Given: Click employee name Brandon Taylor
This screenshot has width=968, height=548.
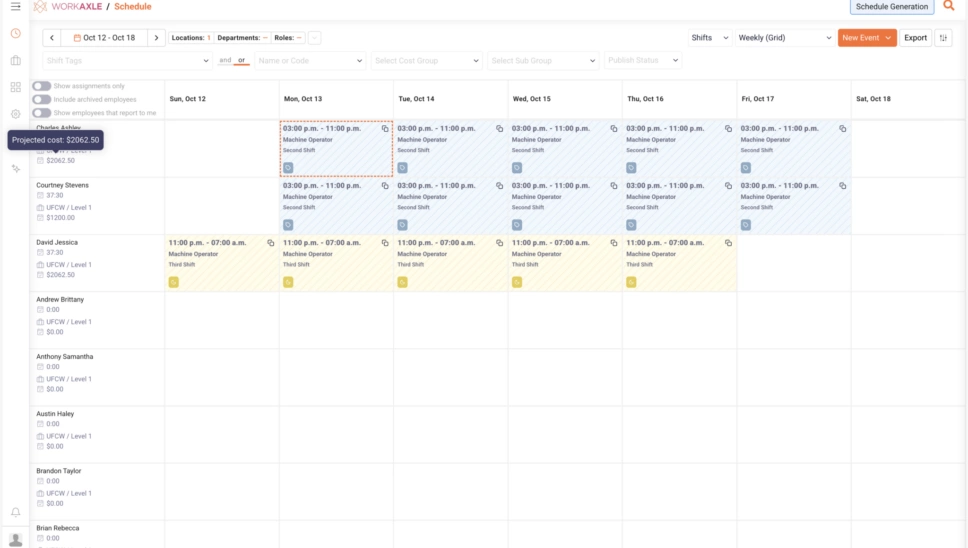Looking at the screenshot, I should (x=59, y=471).
